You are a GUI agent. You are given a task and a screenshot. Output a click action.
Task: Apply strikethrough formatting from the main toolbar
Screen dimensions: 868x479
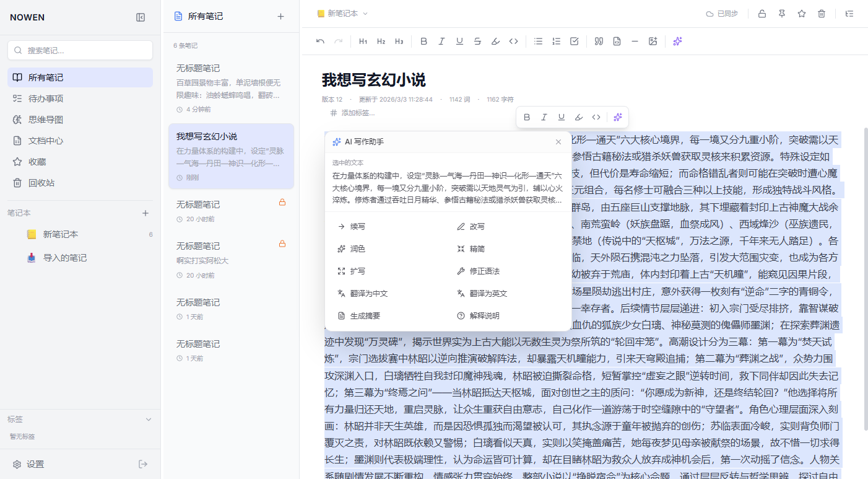[477, 42]
